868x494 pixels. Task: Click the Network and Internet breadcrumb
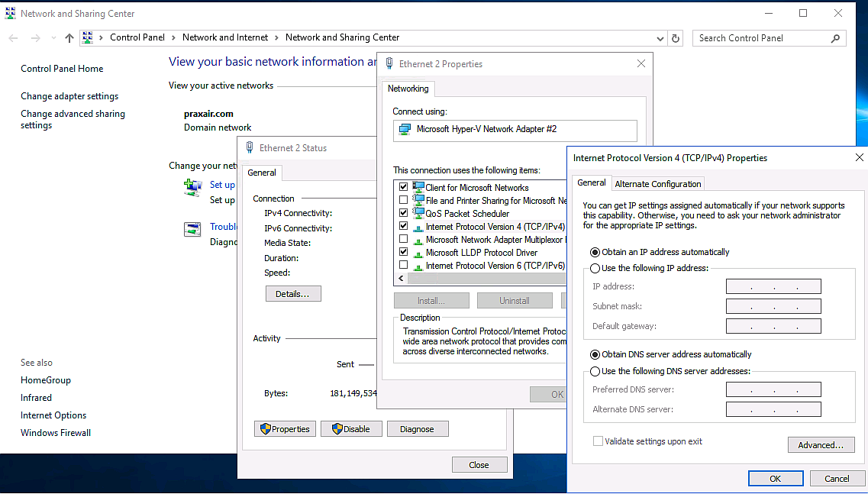(x=225, y=37)
